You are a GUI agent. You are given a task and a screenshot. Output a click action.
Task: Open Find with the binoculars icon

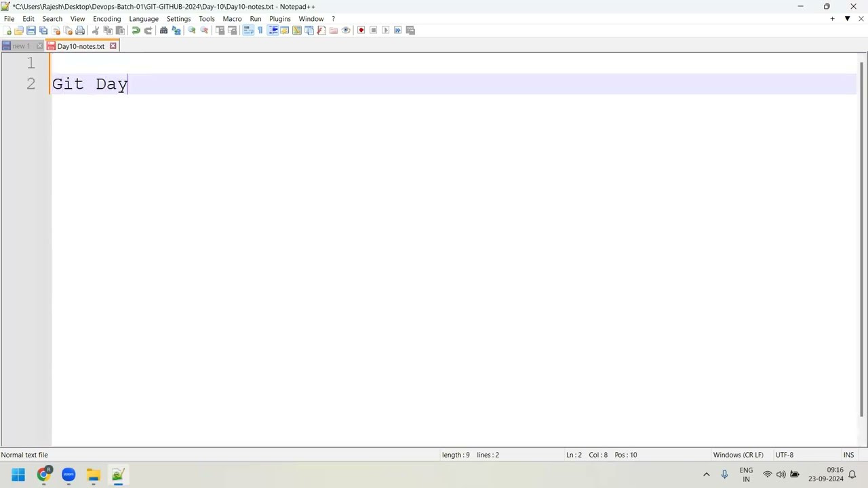163,30
